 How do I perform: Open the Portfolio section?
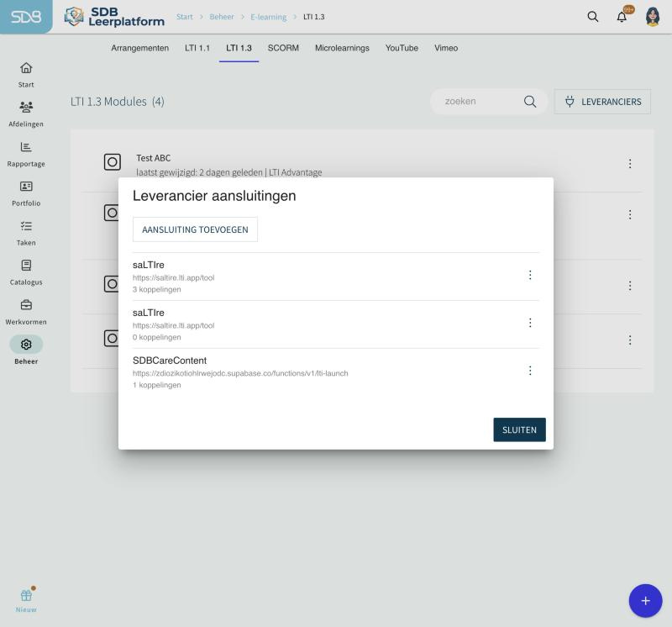pos(26,193)
